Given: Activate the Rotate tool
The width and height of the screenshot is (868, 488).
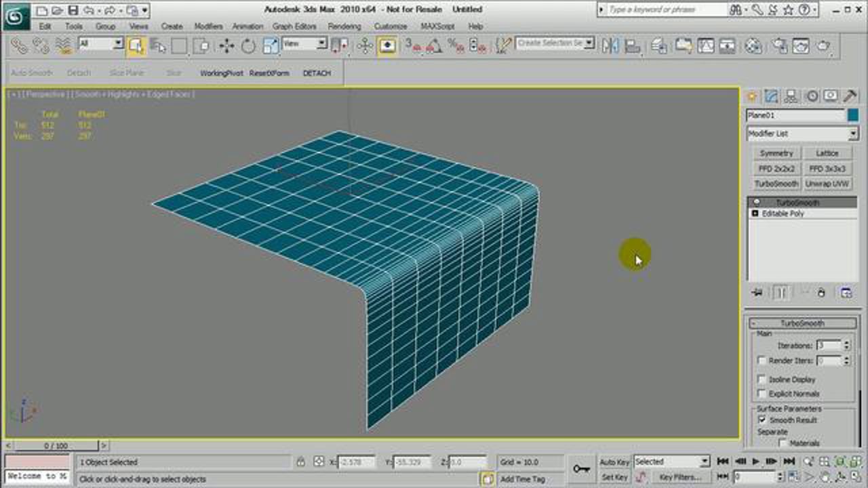Looking at the screenshot, I should [248, 45].
